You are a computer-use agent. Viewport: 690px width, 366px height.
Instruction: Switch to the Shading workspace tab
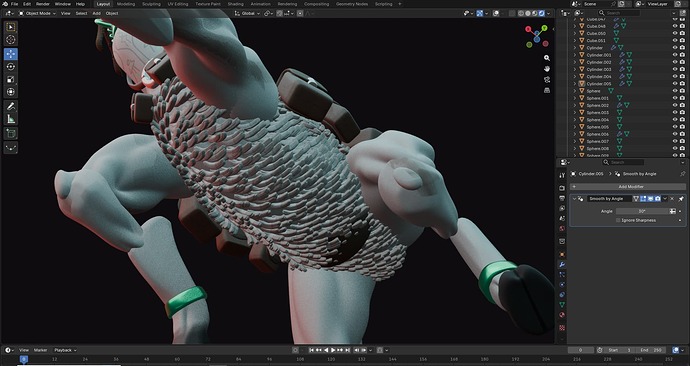click(x=235, y=4)
